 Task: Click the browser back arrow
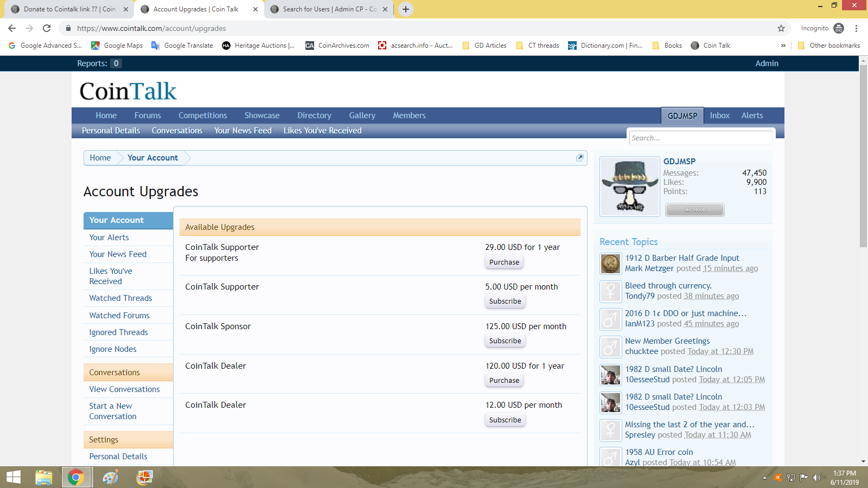[x=12, y=28]
